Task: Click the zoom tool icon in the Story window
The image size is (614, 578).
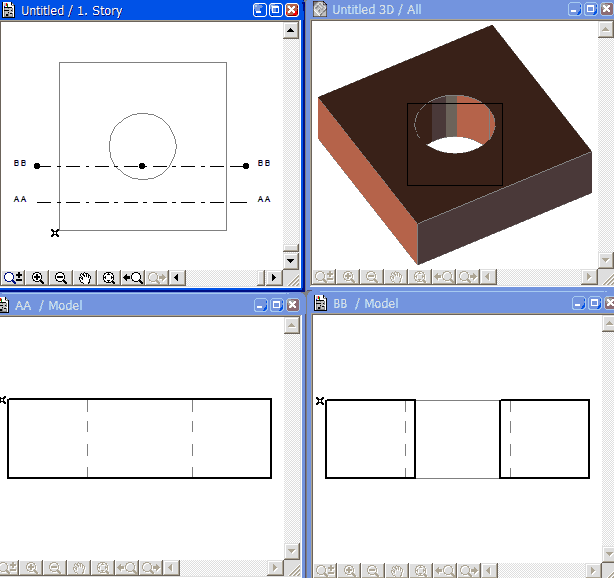Action: (x=13, y=278)
